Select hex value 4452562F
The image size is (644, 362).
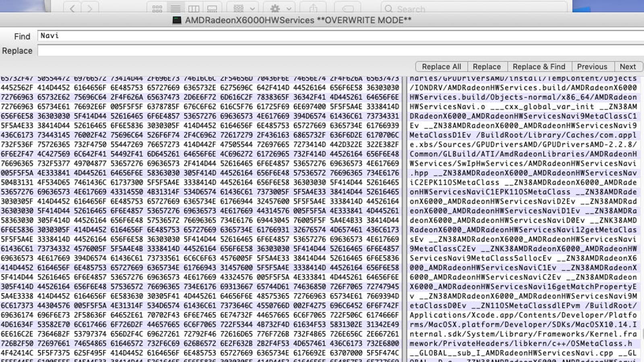[x=17, y=88]
